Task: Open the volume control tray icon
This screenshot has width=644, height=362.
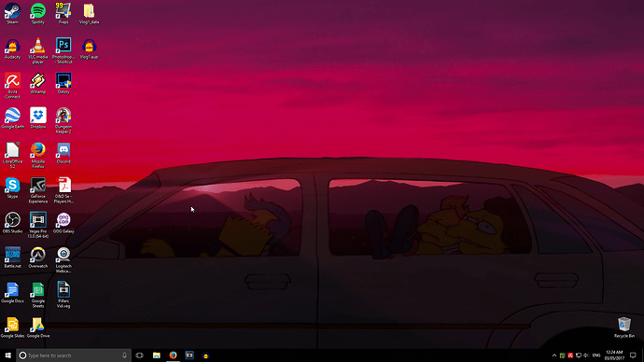Action: pos(586,355)
